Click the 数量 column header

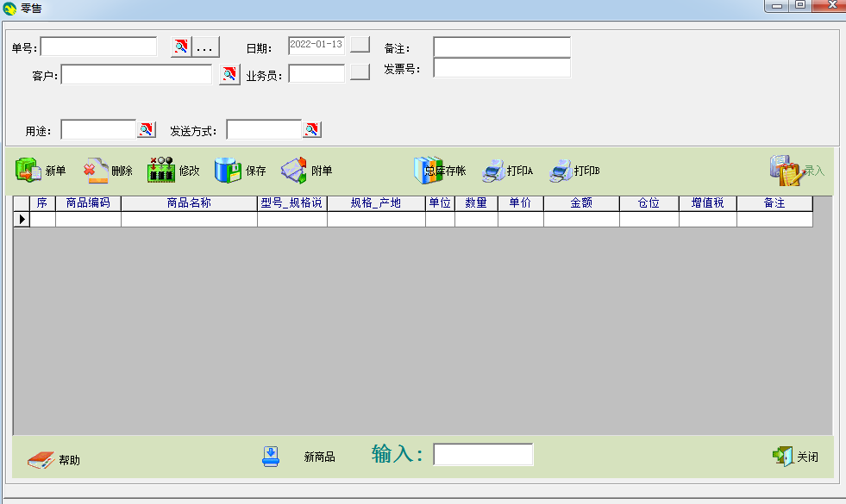tap(476, 203)
